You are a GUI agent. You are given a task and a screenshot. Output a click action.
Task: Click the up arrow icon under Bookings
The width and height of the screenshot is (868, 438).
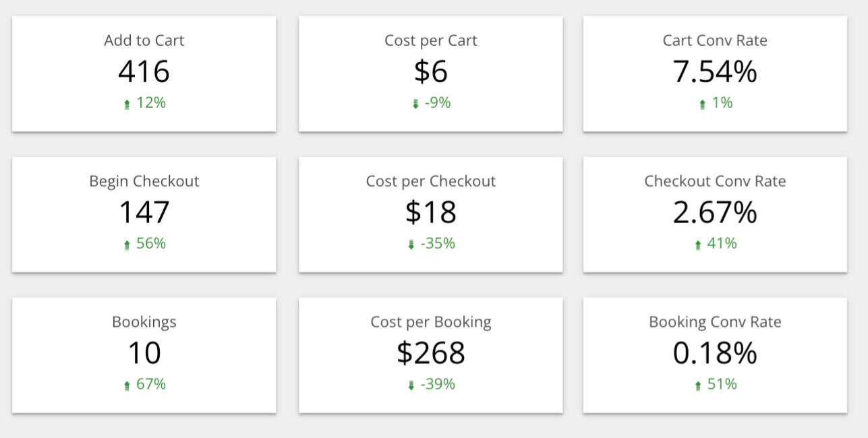(x=127, y=386)
